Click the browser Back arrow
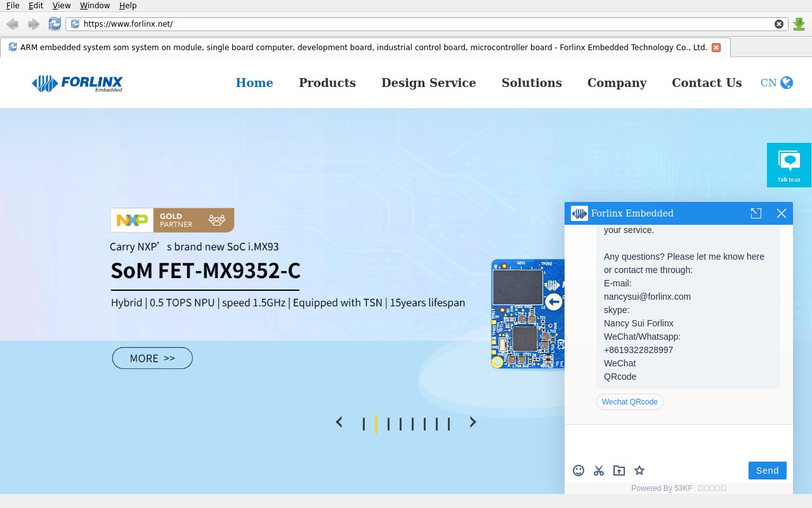This screenshot has height=508, width=812. point(12,24)
